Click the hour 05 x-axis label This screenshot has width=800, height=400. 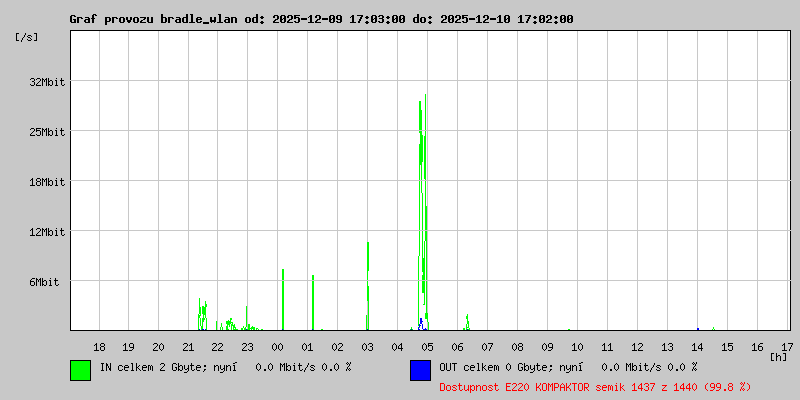click(x=427, y=347)
